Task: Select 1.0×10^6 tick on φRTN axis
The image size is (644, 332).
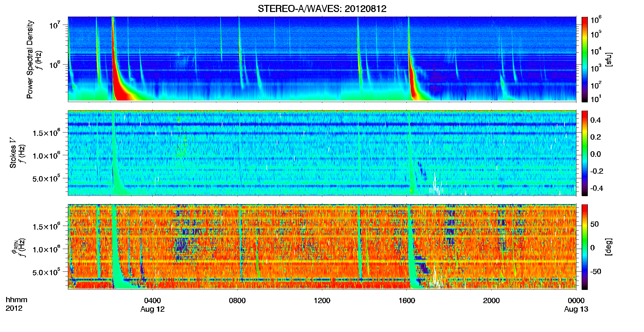Action: pos(46,249)
